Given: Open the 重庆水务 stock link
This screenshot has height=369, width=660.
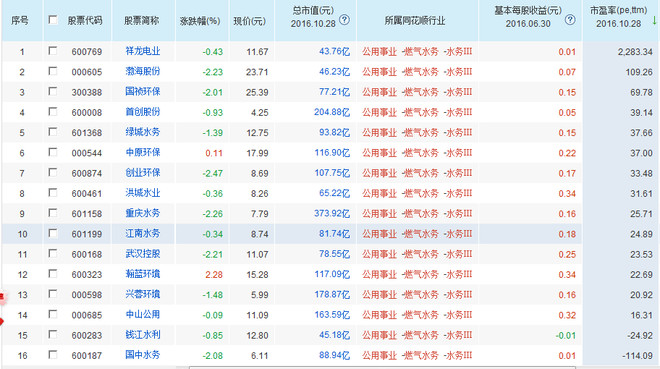Looking at the screenshot, I should point(143,213).
